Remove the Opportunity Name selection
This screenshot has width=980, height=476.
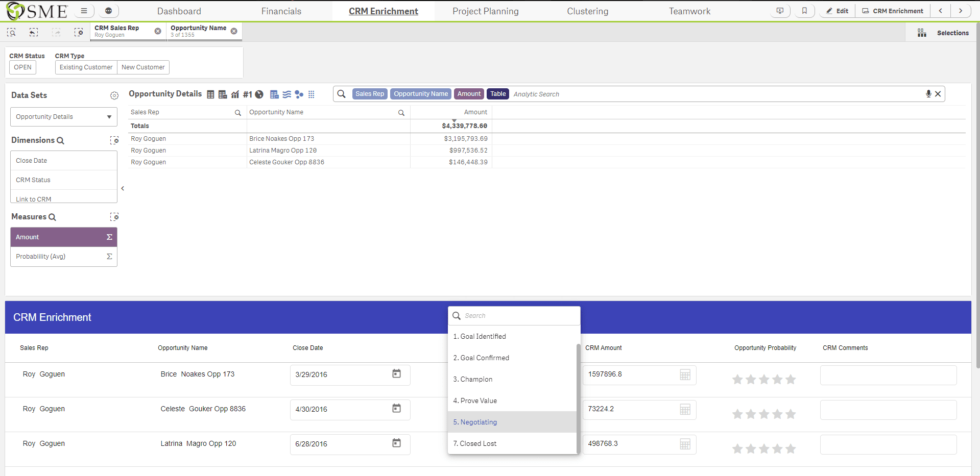click(234, 31)
